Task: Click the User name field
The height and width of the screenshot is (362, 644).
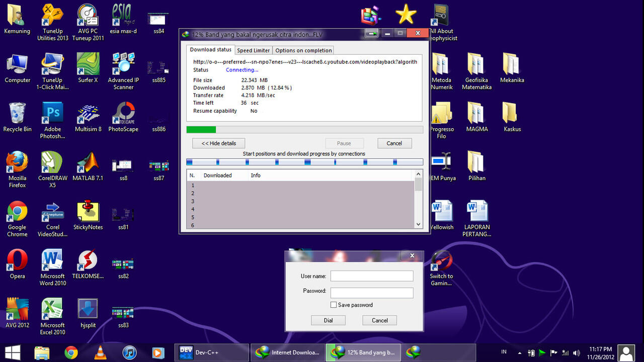Action: pos(372,276)
